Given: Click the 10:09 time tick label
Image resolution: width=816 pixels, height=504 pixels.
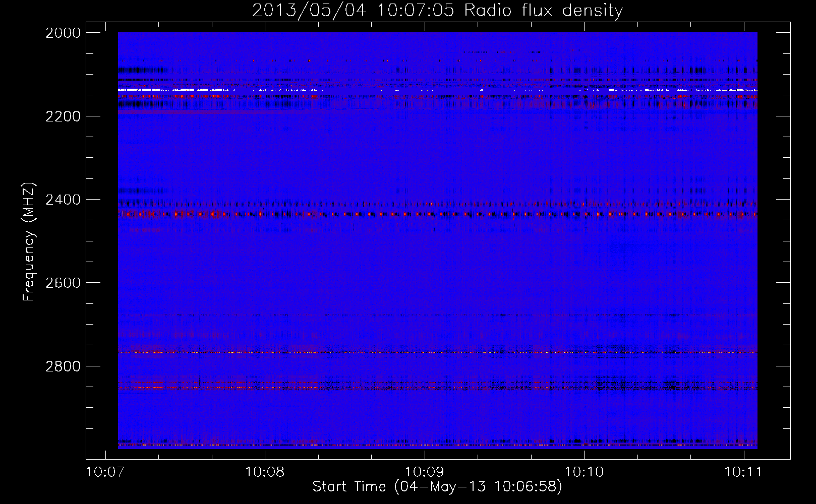Looking at the screenshot, I should click(424, 472).
